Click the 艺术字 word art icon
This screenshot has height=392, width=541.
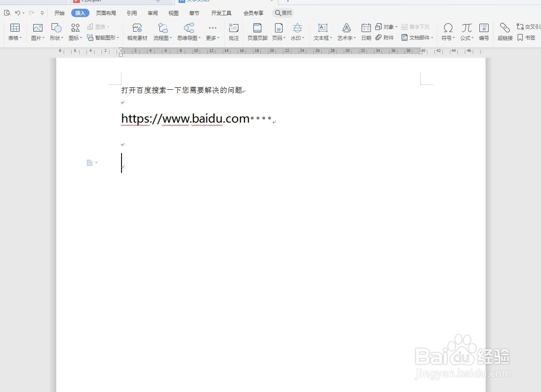pyautogui.click(x=347, y=28)
